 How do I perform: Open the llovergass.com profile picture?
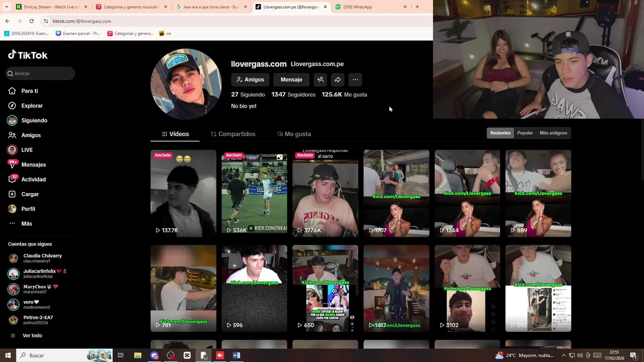coord(186,84)
